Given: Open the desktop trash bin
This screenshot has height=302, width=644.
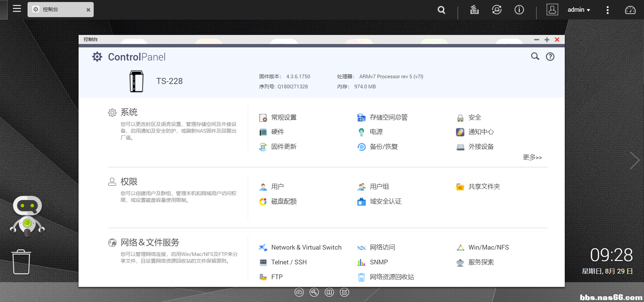Looking at the screenshot, I should (21, 262).
